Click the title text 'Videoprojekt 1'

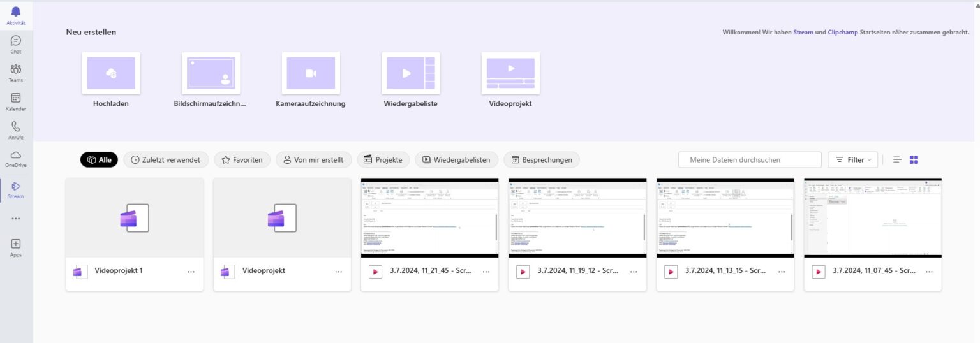(119, 271)
